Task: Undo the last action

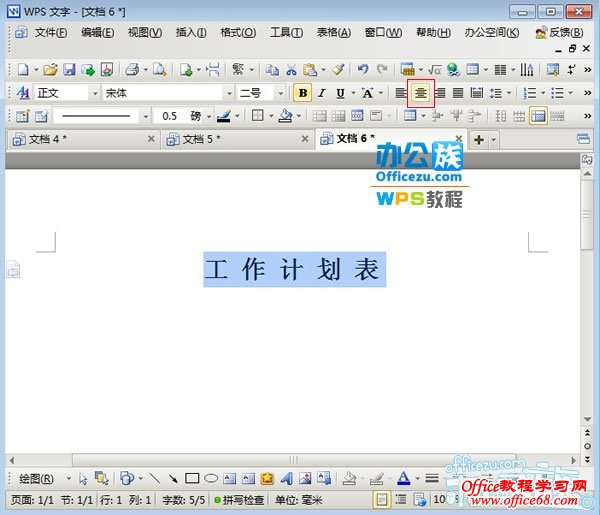Action: coord(362,70)
